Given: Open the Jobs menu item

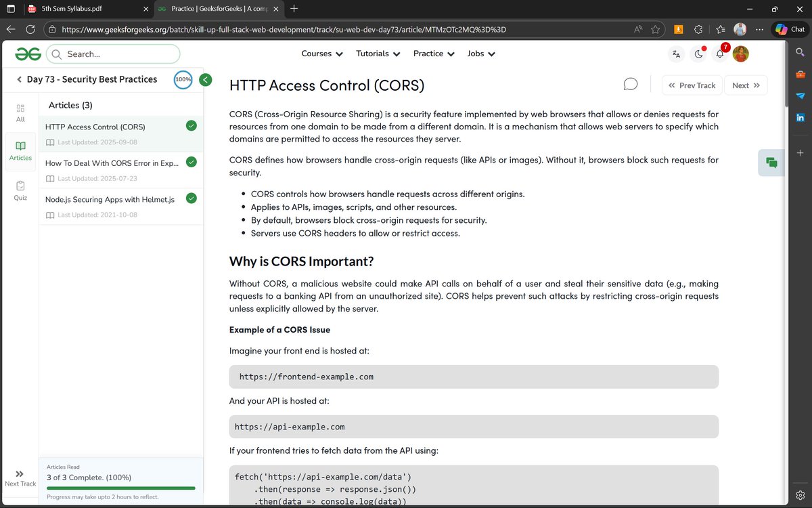Looking at the screenshot, I should (x=480, y=54).
